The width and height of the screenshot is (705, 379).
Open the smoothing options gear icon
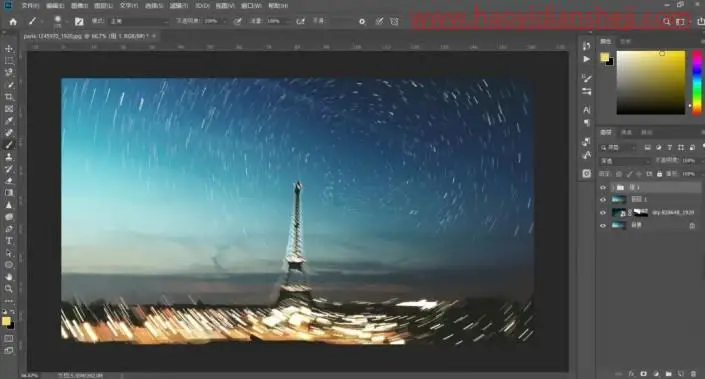click(362, 21)
